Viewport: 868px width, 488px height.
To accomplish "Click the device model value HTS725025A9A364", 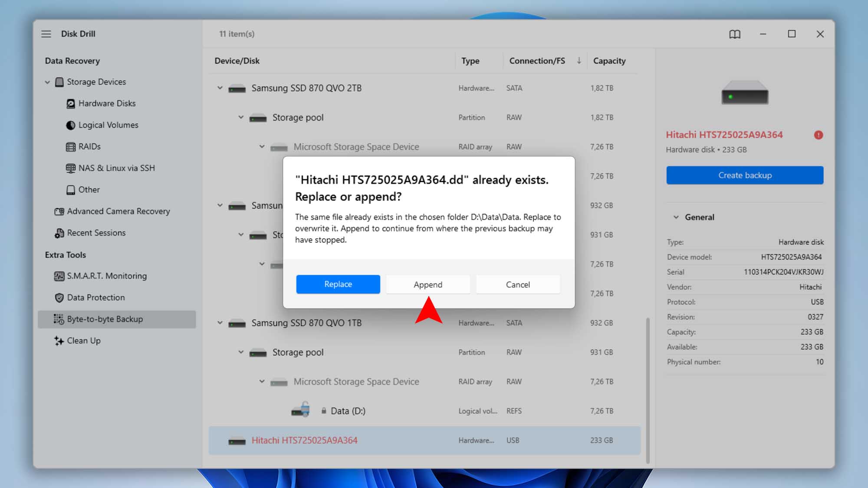I will click(x=791, y=257).
